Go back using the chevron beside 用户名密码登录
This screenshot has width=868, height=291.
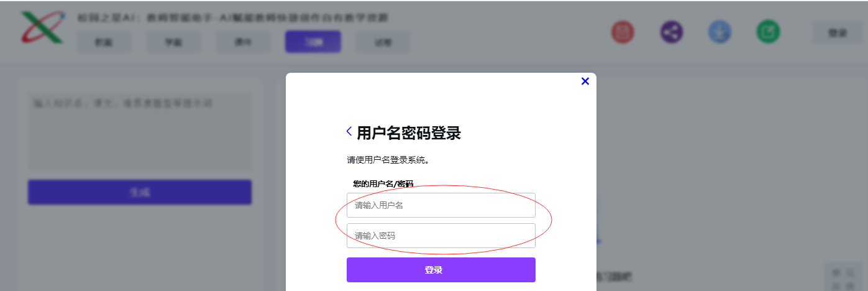[349, 131]
